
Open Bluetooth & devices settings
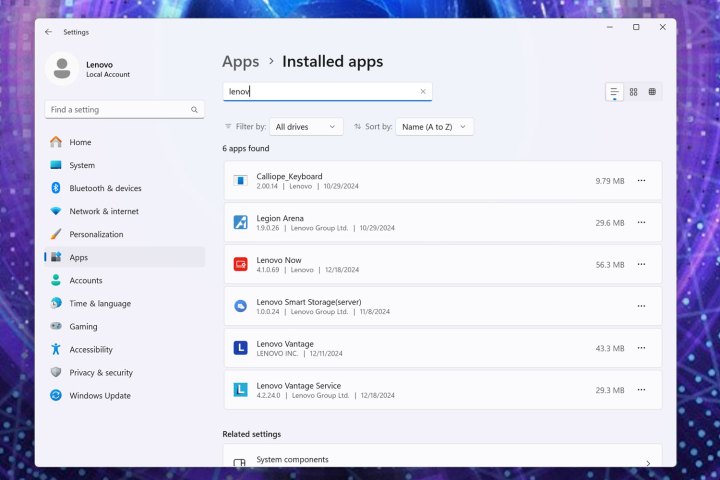point(105,188)
